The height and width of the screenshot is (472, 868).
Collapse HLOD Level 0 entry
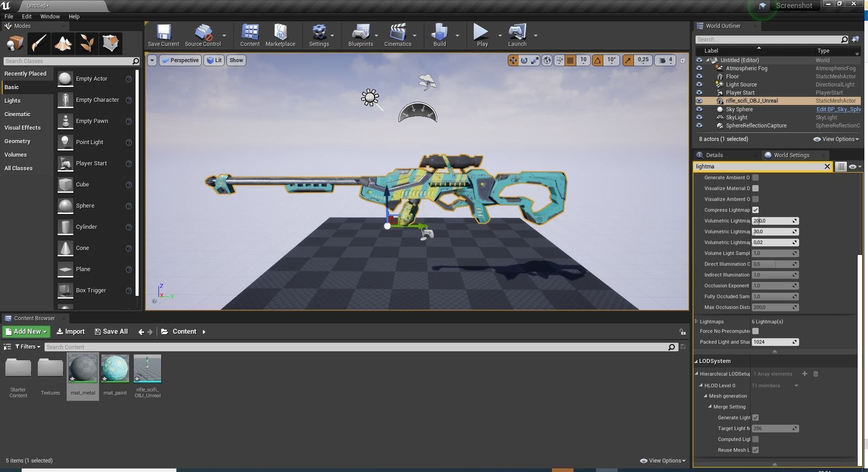point(701,386)
